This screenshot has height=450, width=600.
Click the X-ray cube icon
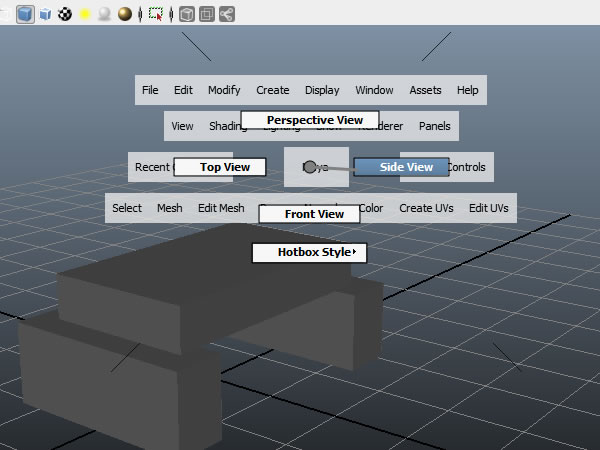pyautogui.click(x=187, y=14)
